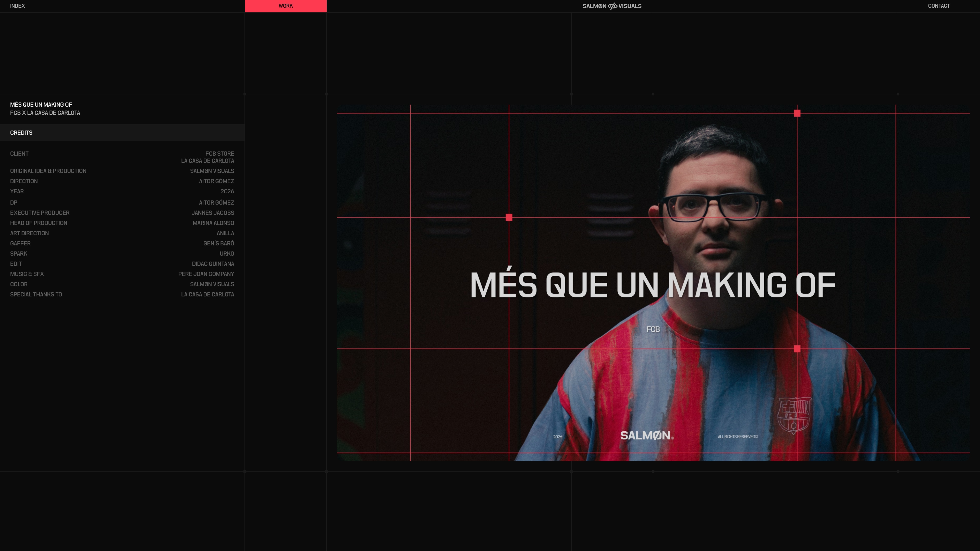Click ALL RIGHTS RESERVED text in video
980x551 pixels.
point(738,436)
